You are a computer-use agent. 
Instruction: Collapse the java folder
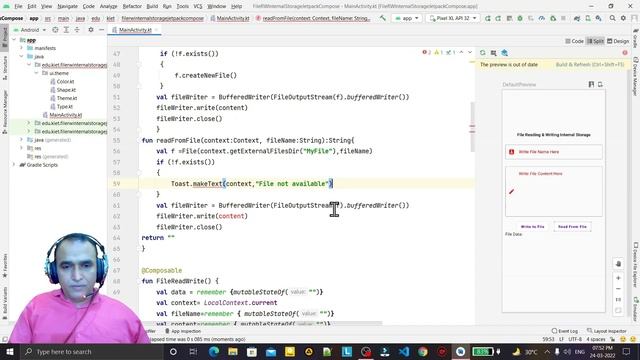pos(21,56)
